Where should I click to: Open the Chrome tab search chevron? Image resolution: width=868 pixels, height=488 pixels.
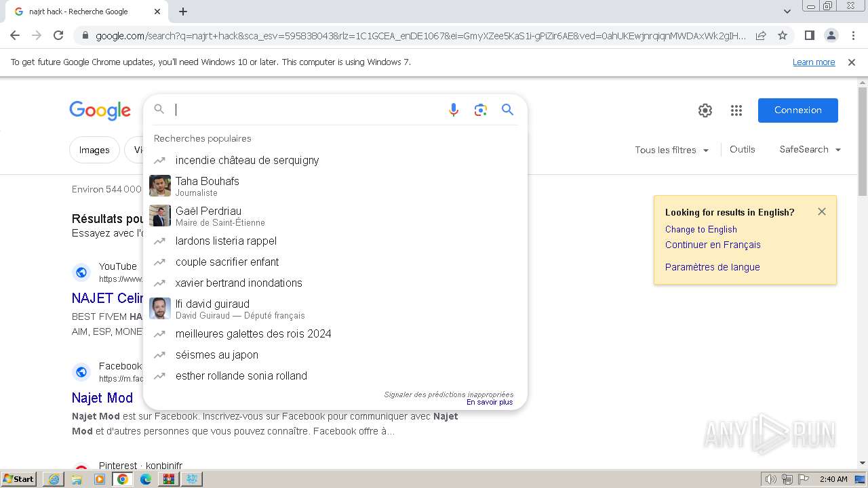tap(787, 12)
